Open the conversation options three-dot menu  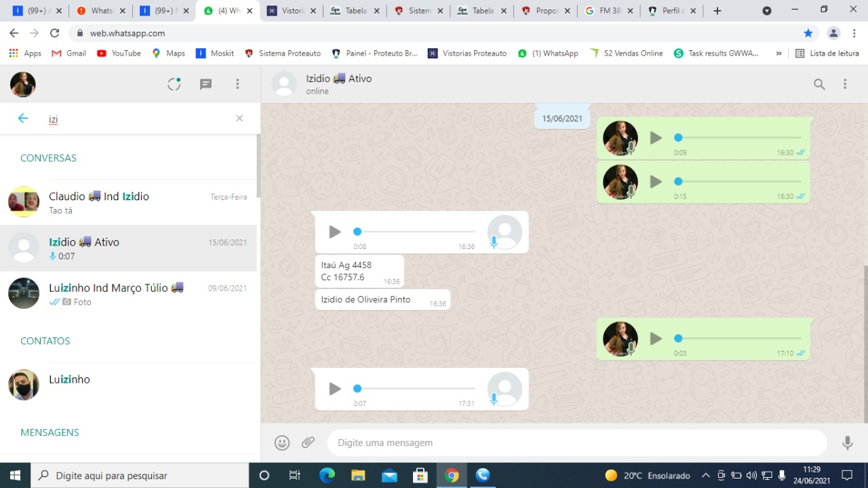(x=845, y=84)
